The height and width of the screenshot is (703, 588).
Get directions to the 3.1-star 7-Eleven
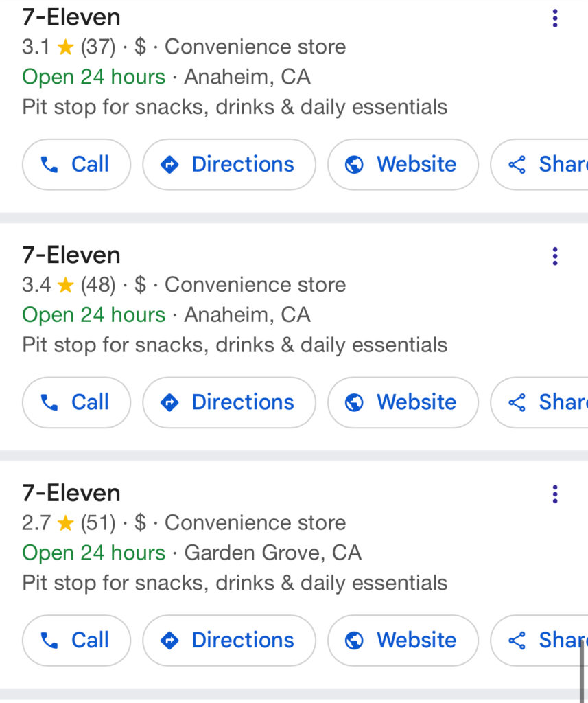pyautogui.click(x=229, y=164)
